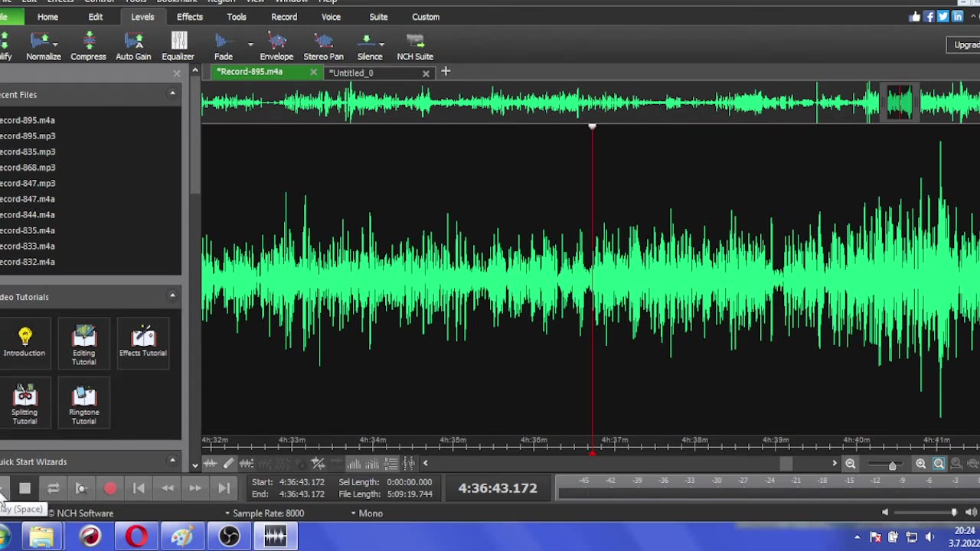Zoom out of the waveform horizontally
The image size is (980, 551).
tap(850, 464)
